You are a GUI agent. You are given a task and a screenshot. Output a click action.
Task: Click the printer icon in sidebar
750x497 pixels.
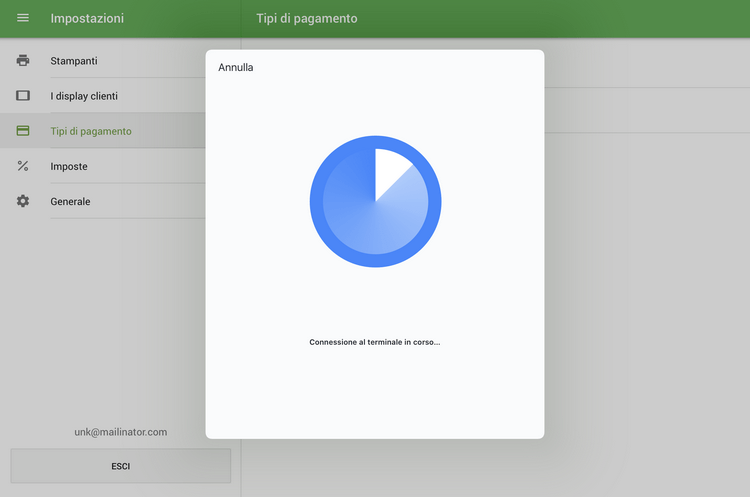coord(23,61)
